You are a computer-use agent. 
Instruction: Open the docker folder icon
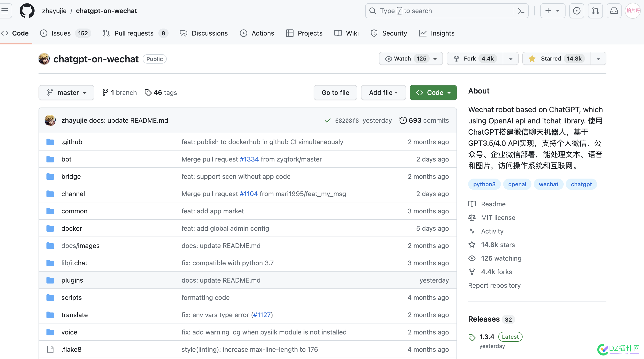[50, 228]
